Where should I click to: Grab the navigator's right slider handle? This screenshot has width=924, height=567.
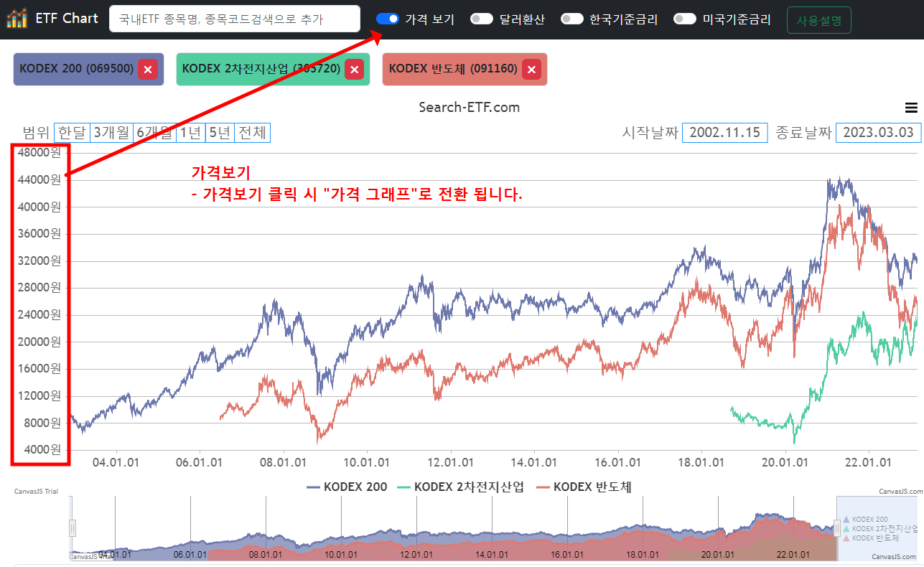pyautogui.click(x=836, y=528)
